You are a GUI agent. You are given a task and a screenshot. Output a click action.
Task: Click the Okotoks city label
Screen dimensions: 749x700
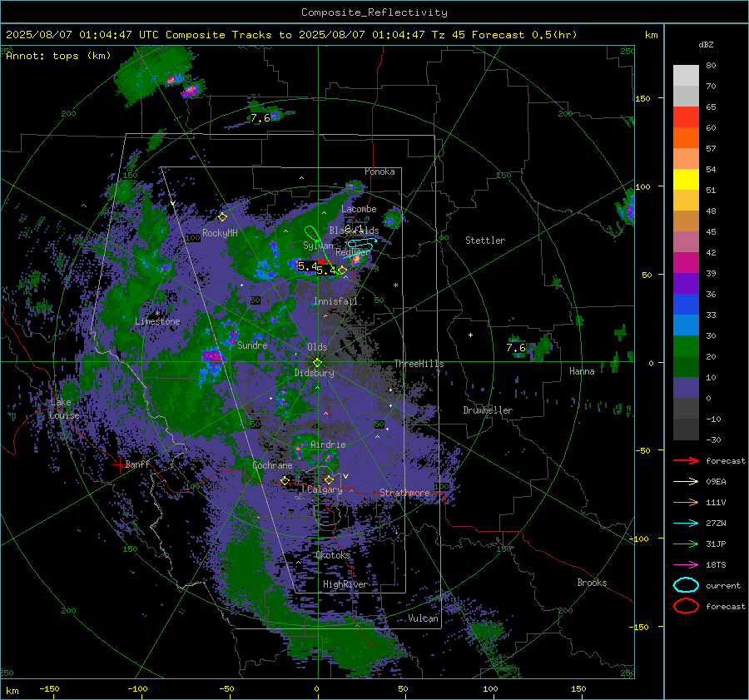[333, 555]
